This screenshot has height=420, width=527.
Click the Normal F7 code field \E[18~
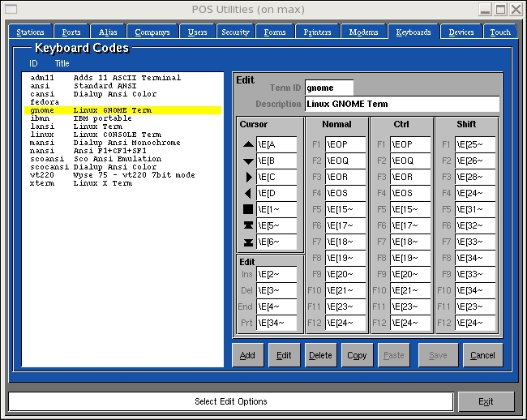coord(345,242)
